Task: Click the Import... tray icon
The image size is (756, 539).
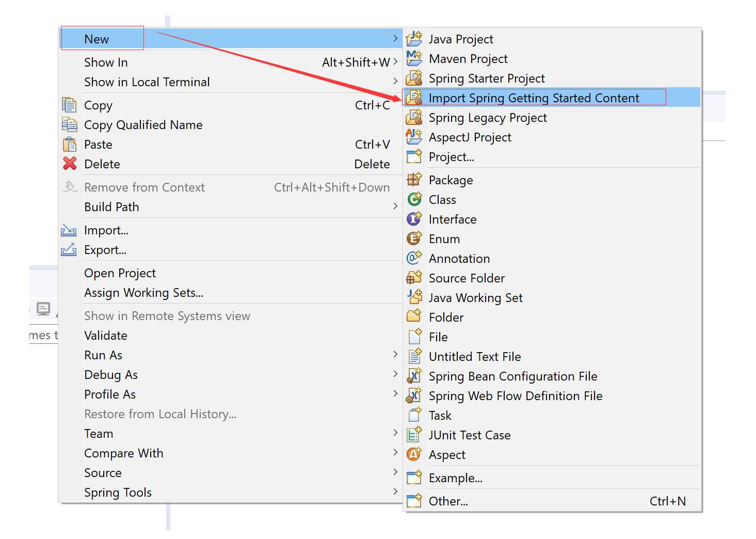Action: tap(69, 230)
